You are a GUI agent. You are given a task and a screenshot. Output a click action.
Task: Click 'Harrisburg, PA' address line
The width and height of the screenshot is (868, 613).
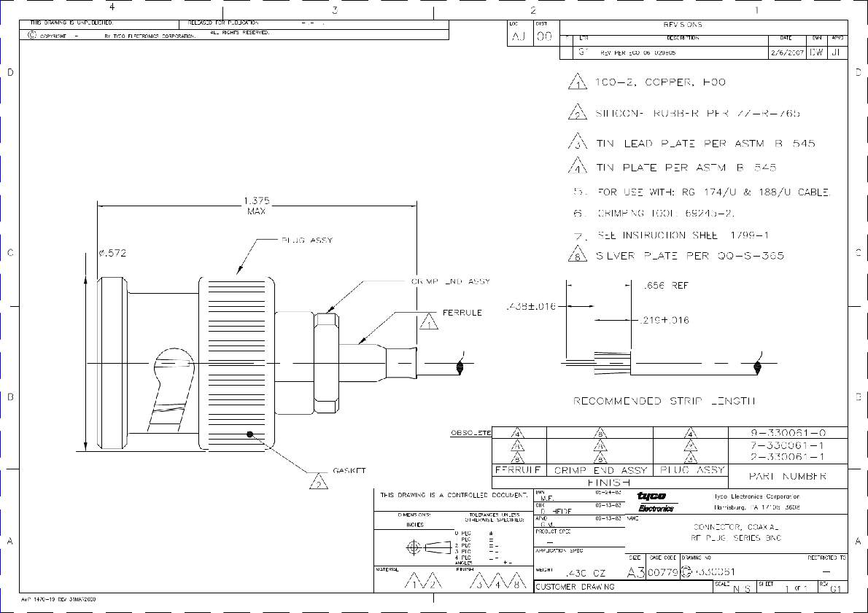click(x=756, y=507)
